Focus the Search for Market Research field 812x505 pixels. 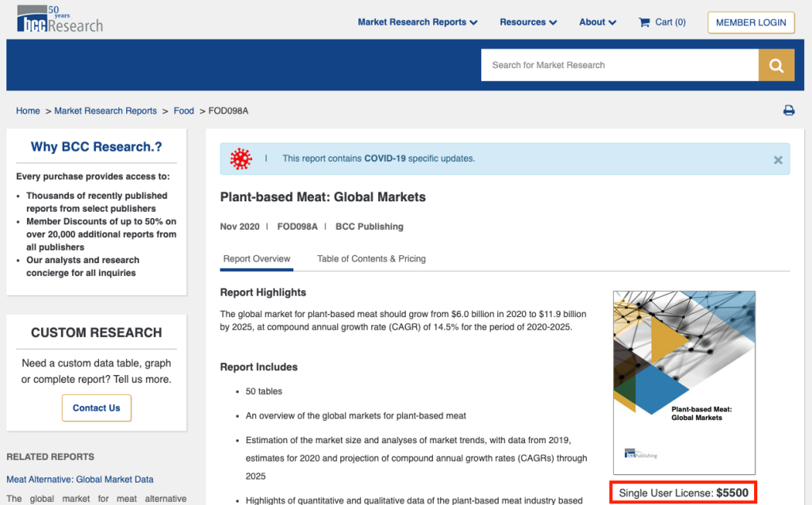pos(620,65)
